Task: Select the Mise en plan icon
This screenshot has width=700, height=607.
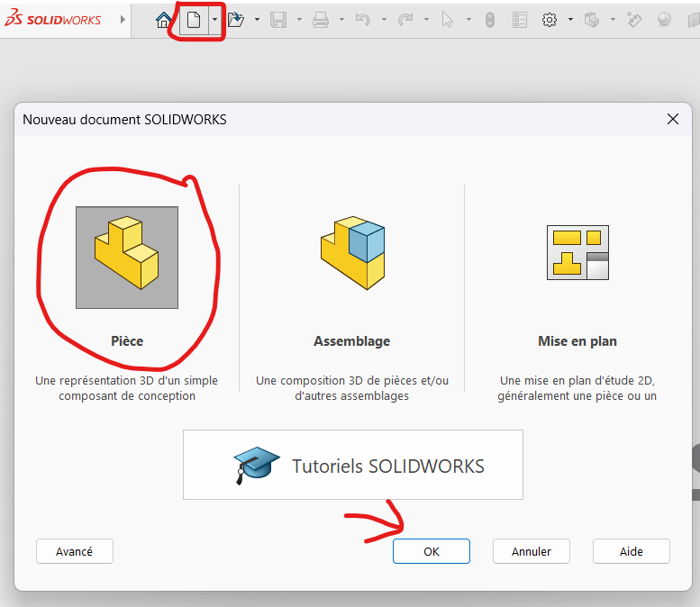Action: point(577,253)
